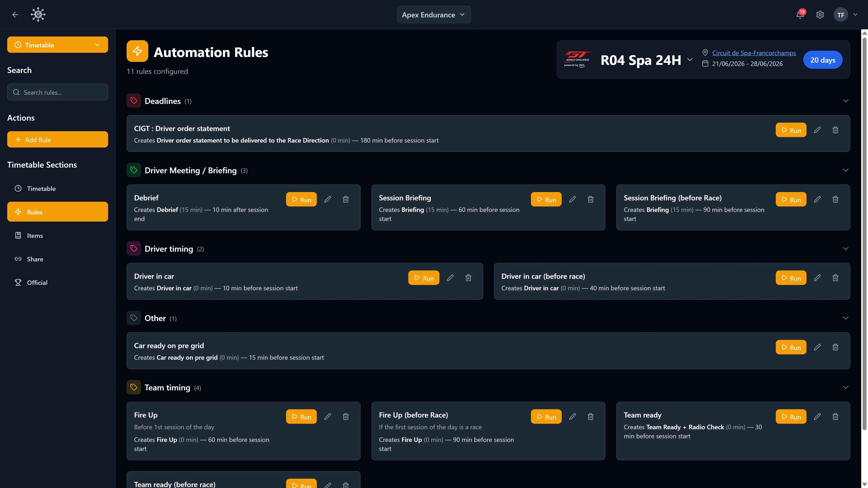Edit the CIGT Driver order statement rule
Screen dimensions: 868x488
coord(817,130)
